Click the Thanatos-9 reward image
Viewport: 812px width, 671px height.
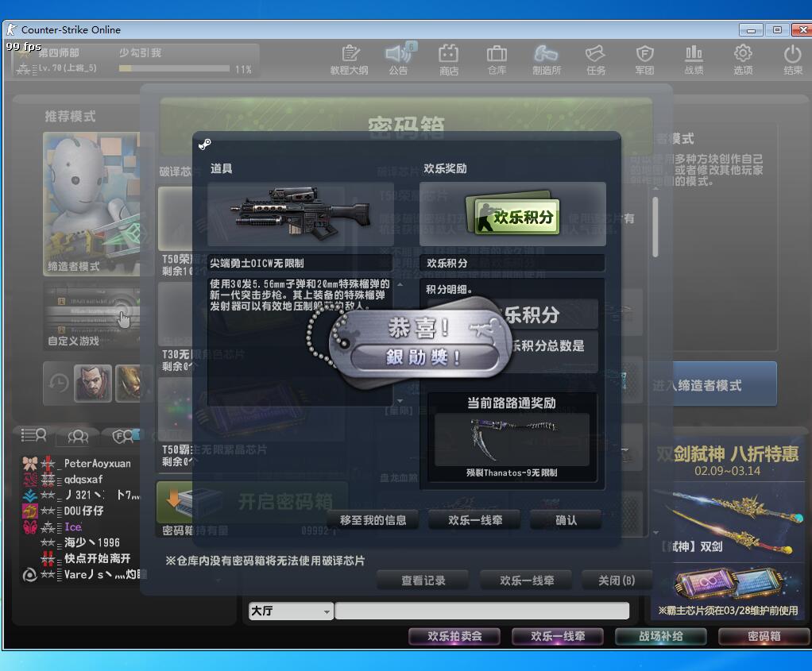pos(512,439)
